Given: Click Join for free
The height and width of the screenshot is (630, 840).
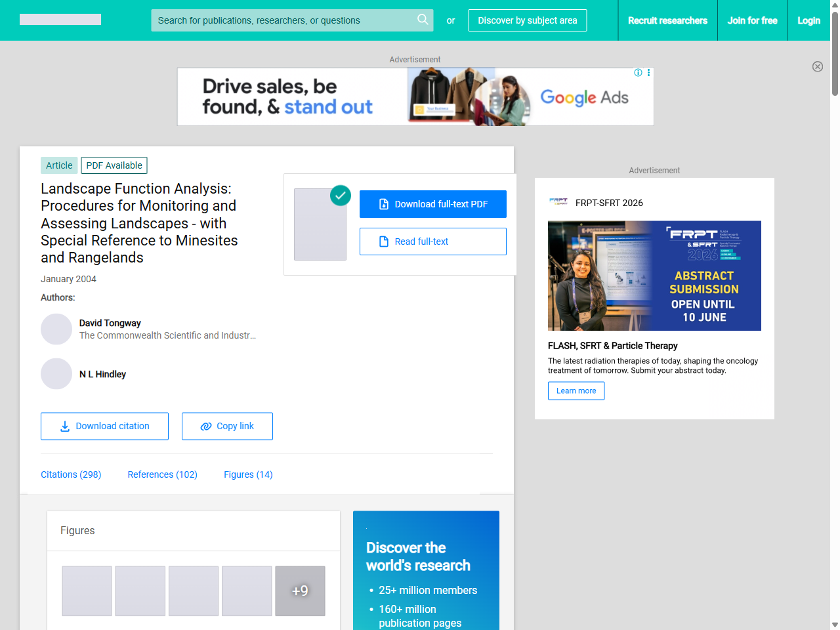Looking at the screenshot, I should coord(752,20).
